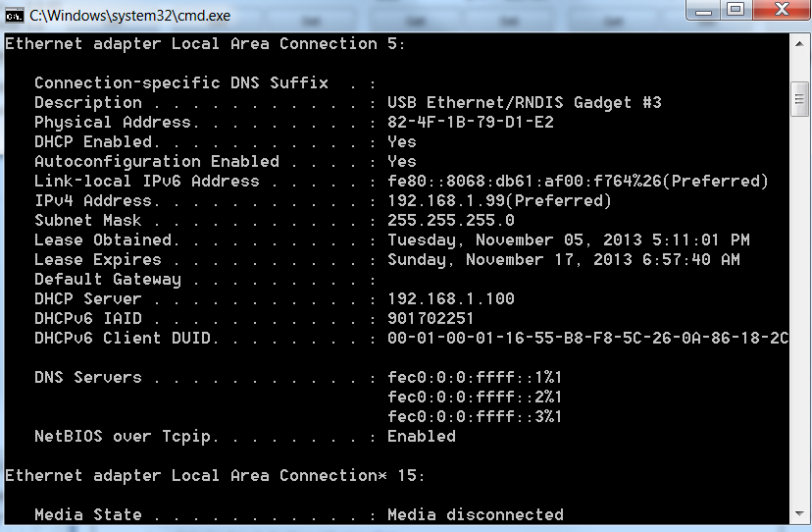Click the subnet mask 255.255.255.0

point(451,221)
